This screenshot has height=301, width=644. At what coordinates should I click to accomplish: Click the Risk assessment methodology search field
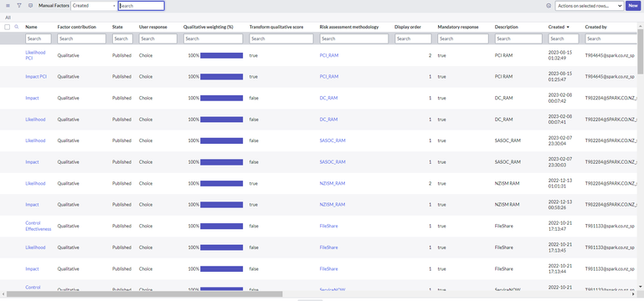pyautogui.click(x=354, y=38)
